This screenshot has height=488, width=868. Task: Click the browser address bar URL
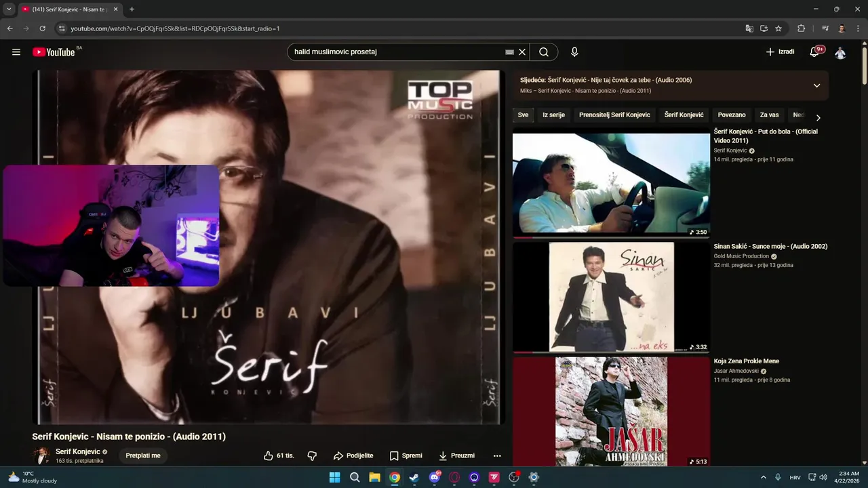point(175,28)
